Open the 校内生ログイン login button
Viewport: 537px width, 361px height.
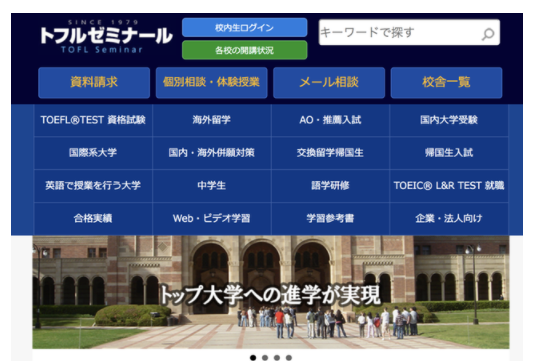245,27
